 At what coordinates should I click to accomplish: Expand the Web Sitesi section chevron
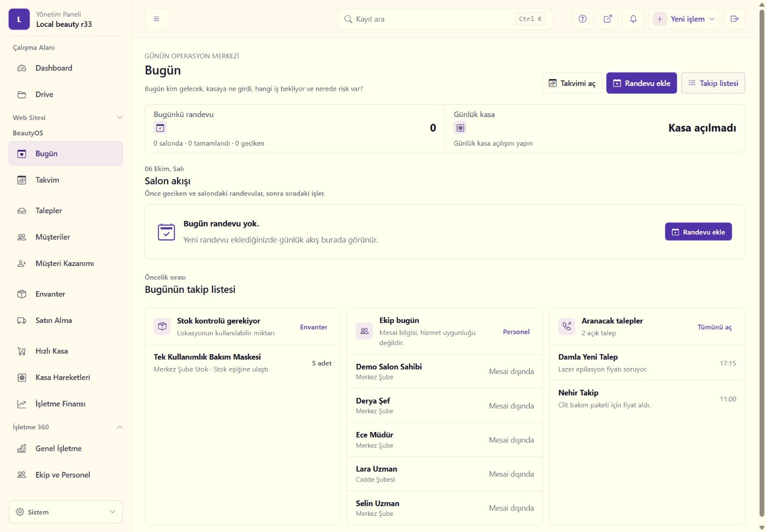tap(120, 118)
